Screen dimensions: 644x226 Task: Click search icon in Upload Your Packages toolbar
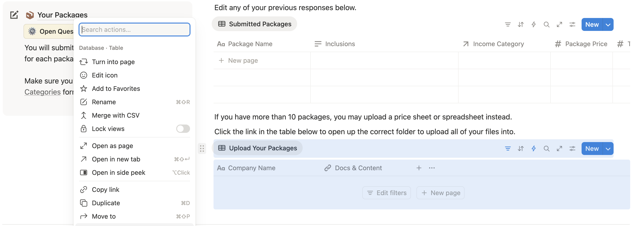546,149
